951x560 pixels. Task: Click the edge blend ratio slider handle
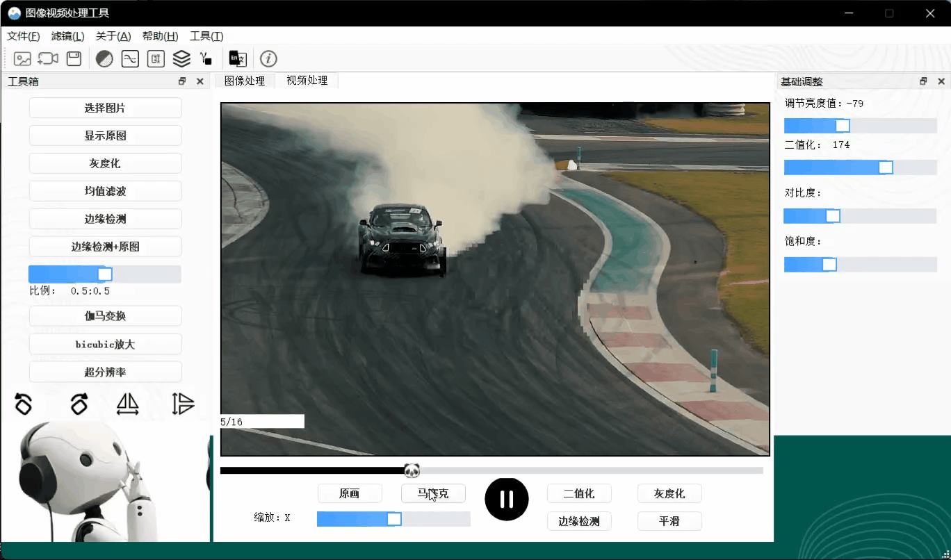point(105,274)
